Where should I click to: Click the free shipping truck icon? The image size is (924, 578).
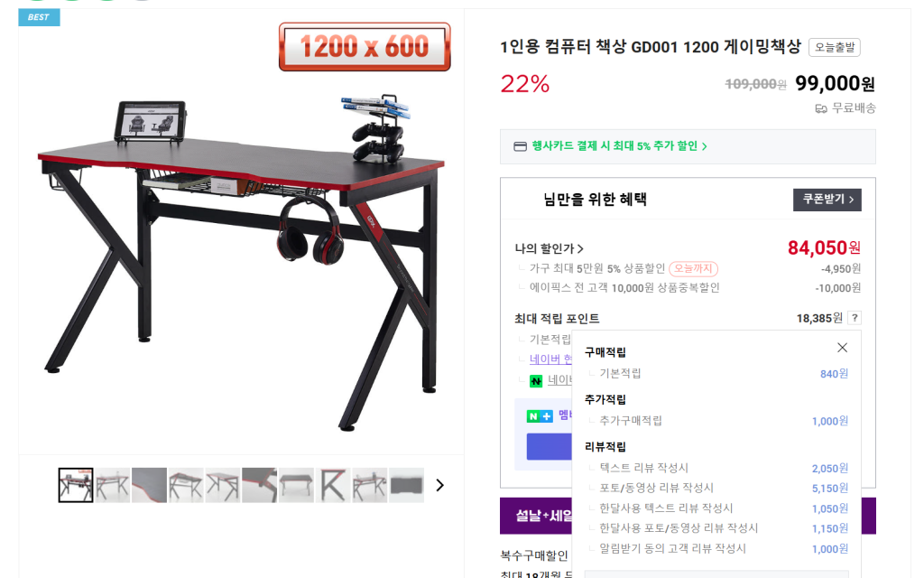(x=821, y=108)
